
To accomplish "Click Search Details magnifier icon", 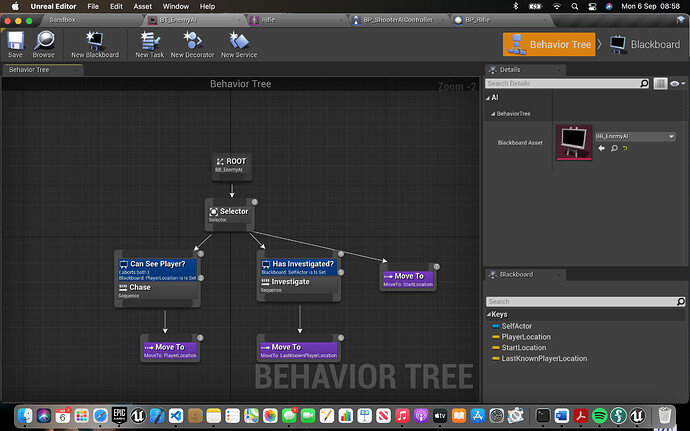I will [x=644, y=83].
